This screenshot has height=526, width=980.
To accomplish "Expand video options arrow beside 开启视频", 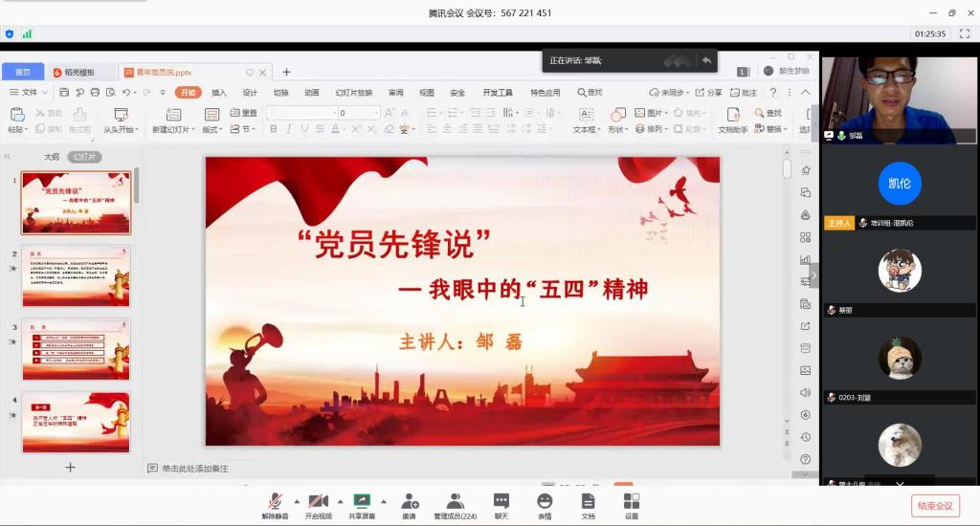I will (339, 500).
